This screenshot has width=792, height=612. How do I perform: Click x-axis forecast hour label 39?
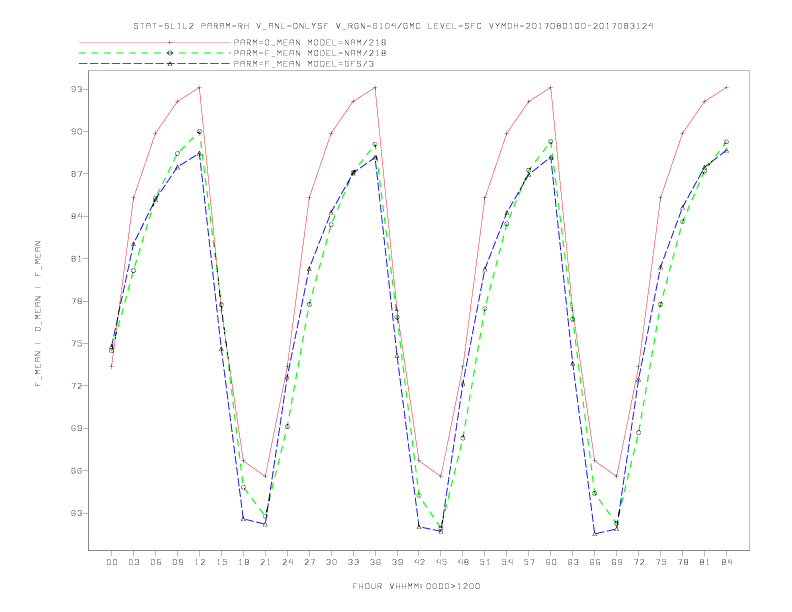[397, 562]
